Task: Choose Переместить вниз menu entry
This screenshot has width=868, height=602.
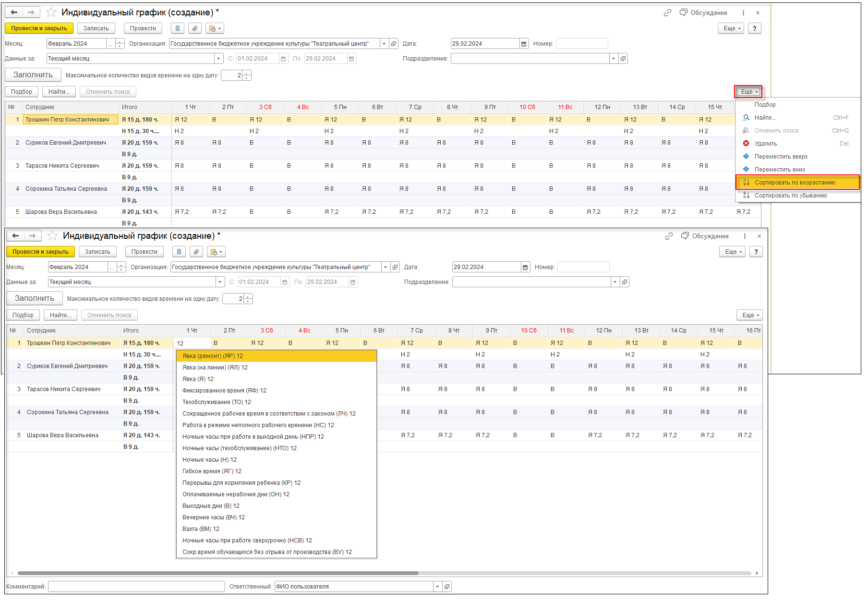Action: [780, 170]
